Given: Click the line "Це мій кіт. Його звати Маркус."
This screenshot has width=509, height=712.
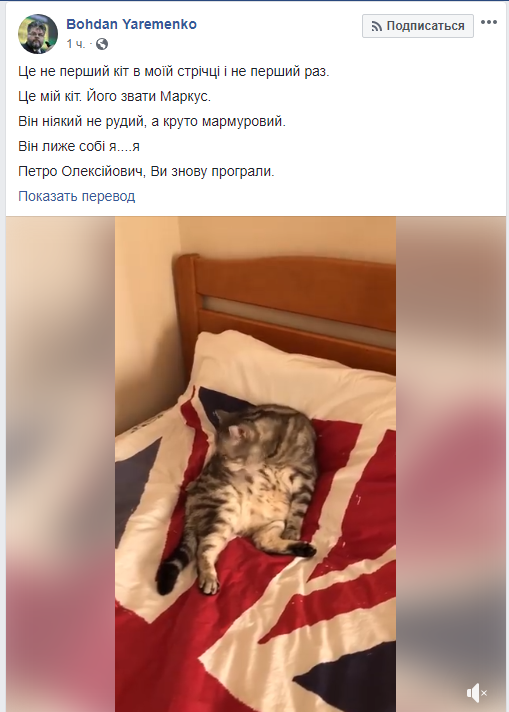Looking at the screenshot, I should click(x=114, y=96).
